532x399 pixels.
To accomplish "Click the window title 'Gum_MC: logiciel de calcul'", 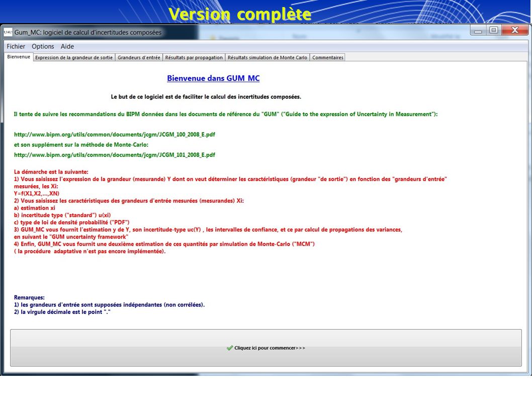I will (88, 32).
